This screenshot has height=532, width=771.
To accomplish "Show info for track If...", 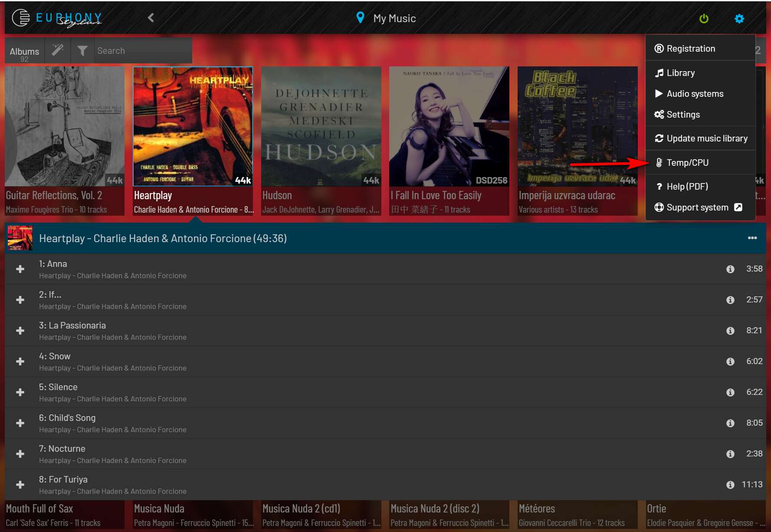I will (x=730, y=300).
